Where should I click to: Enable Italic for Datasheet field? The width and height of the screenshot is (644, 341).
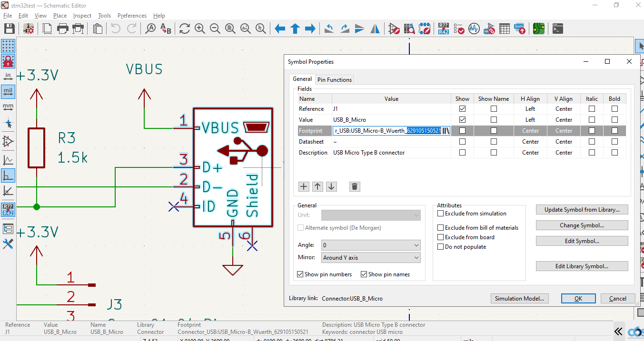(592, 142)
